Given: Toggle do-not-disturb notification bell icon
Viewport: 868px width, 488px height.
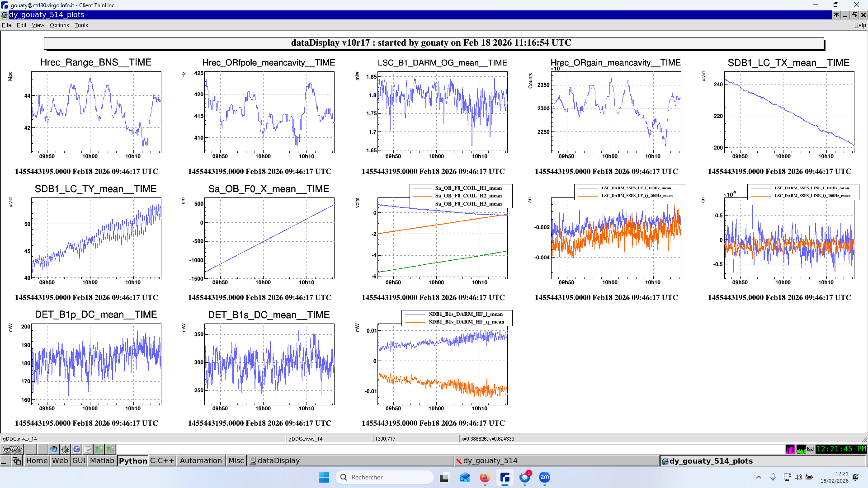Looking at the screenshot, I should [x=855, y=477].
